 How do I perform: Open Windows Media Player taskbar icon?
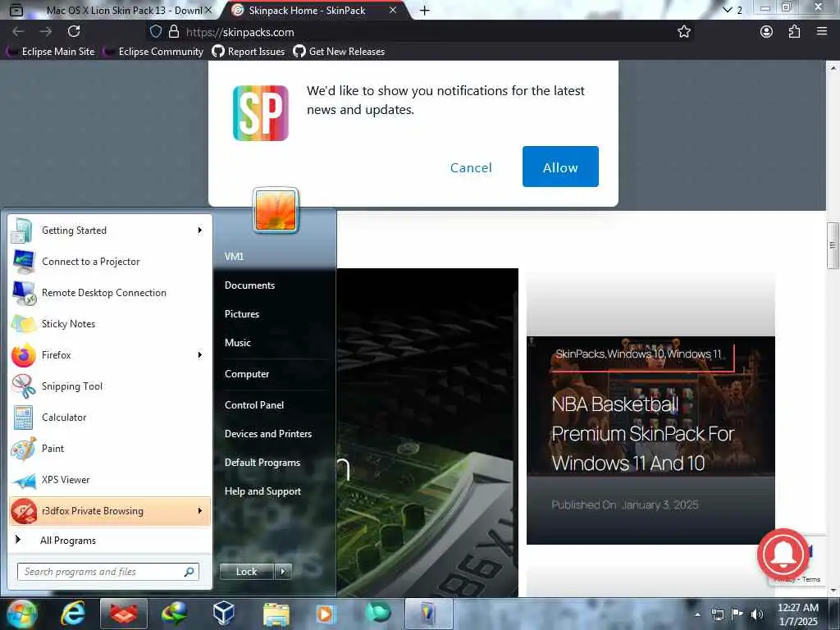[x=325, y=614]
